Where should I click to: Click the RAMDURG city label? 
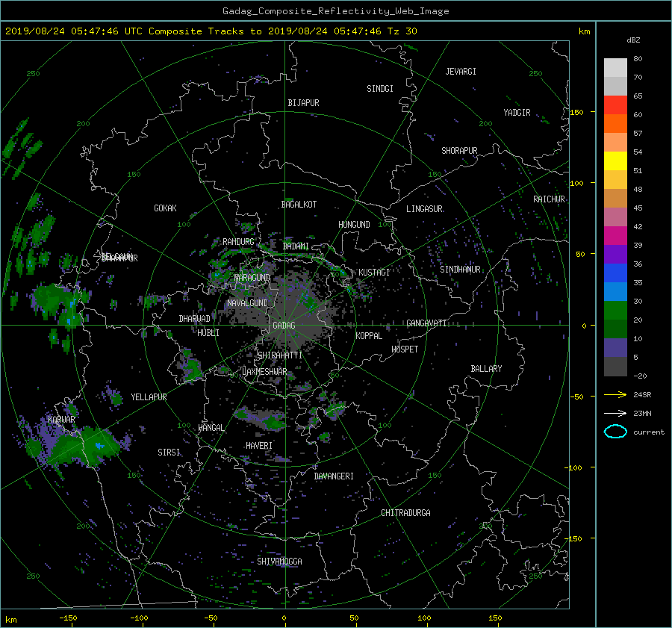(x=238, y=242)
